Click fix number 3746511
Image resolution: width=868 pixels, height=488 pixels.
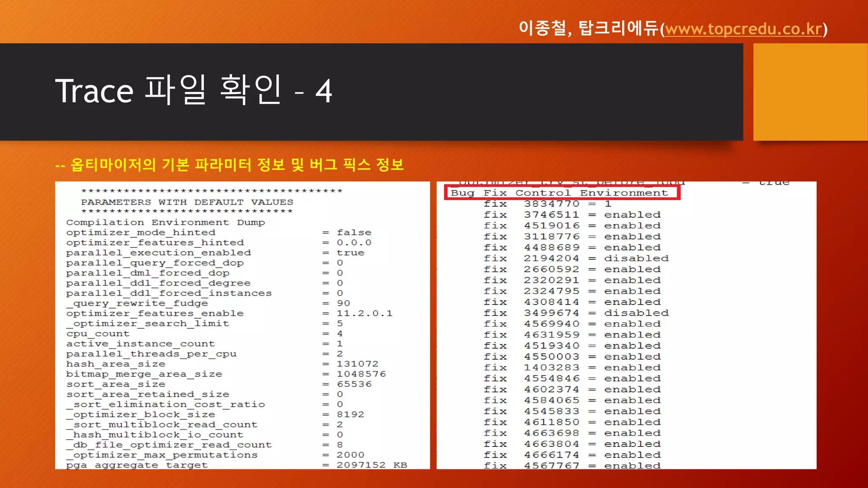click(552, 215)
